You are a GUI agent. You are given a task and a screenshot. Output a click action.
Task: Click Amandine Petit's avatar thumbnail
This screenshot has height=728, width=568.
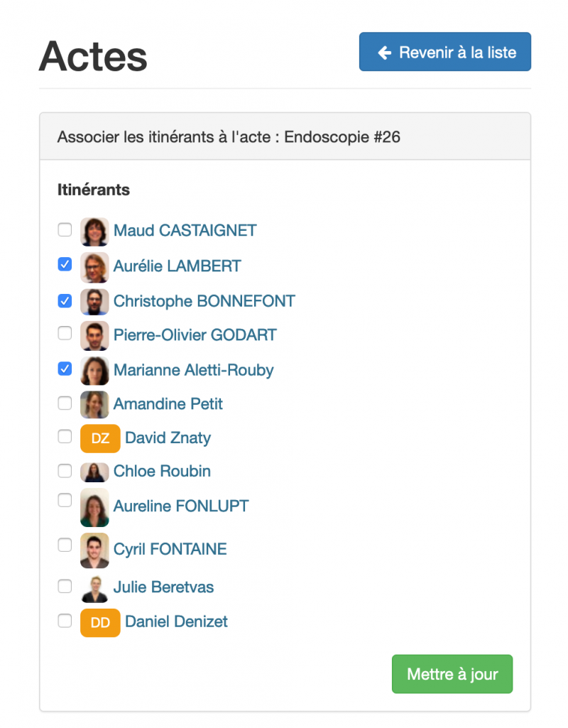(94, 405)
